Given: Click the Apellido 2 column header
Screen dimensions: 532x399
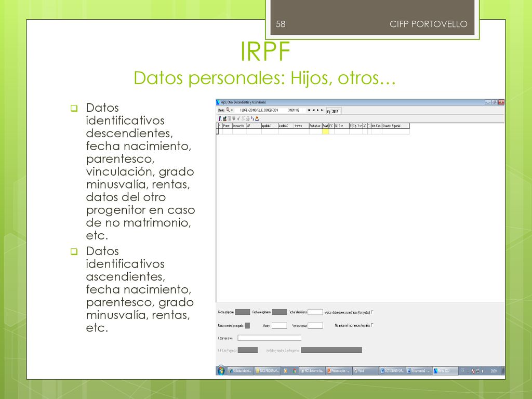Looking at the screenshot, I should [x=286, y=126].
